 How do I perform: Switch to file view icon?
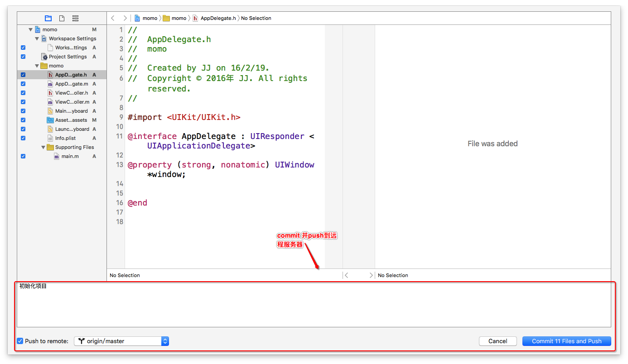62,18
